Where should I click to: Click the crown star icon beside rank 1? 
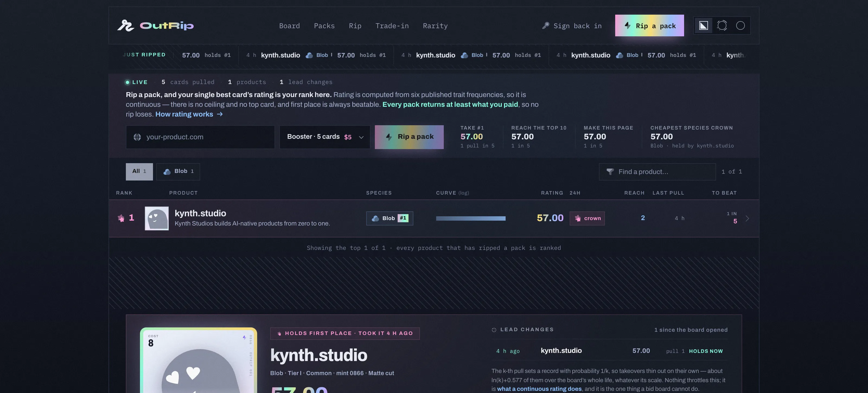tap(121, 218)
